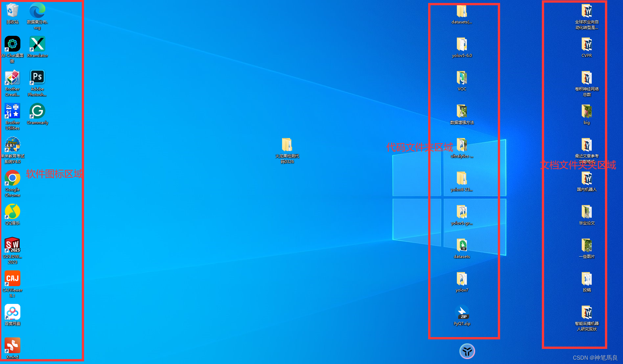Select the Xtranslator shortcut icon
The width and height of the screenshot is (623, 364).
(37, 44)
